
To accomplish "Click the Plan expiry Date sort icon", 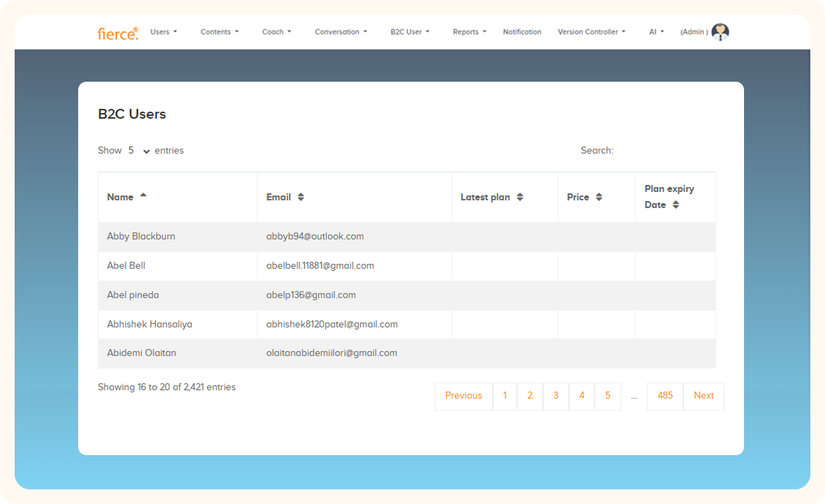I will (676, 205).
